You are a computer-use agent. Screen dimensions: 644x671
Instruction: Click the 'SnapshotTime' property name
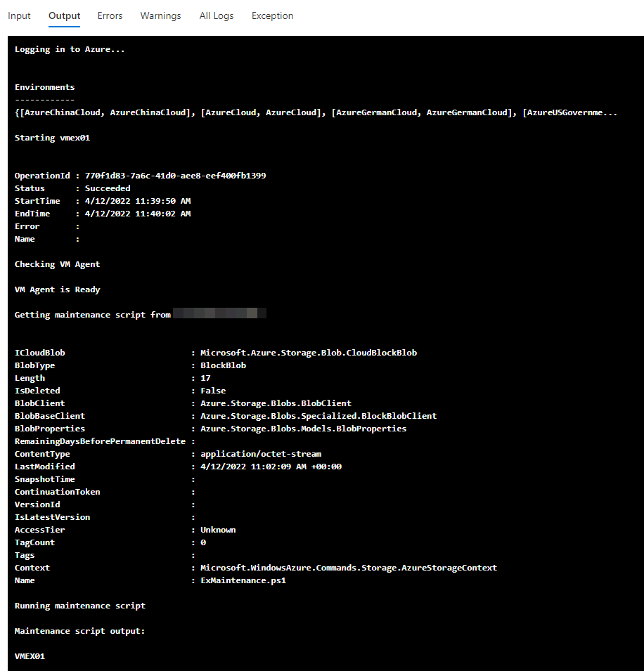(x=44, y=479)
